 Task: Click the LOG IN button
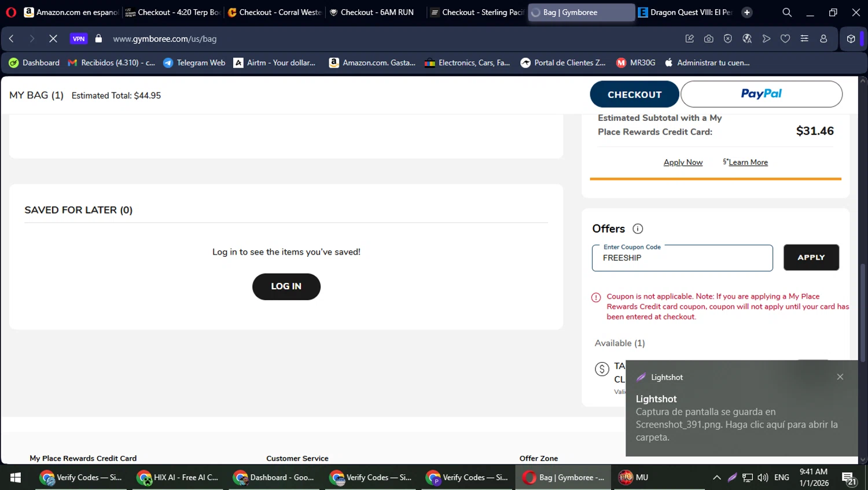pos(286,286)
